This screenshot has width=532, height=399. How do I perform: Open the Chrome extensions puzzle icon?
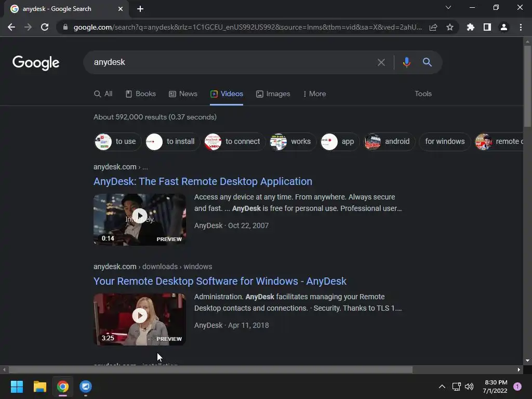pos(471,27)
